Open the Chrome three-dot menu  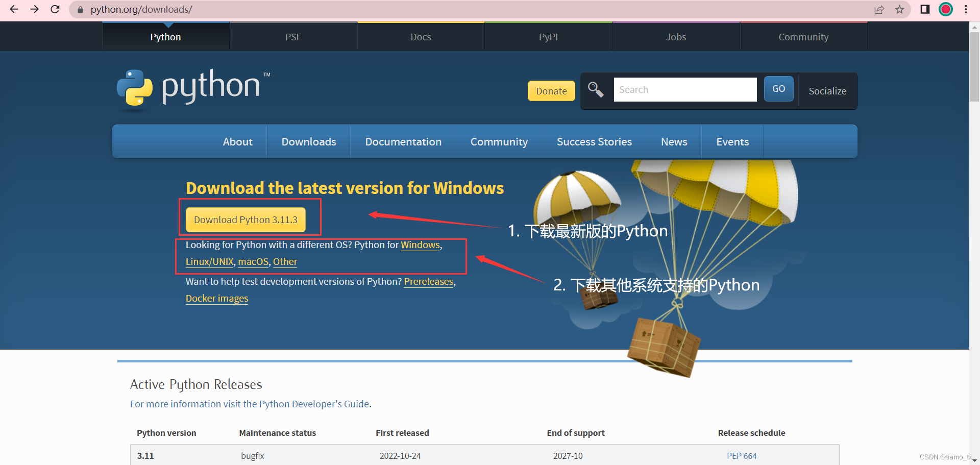[x=966, y=9]
